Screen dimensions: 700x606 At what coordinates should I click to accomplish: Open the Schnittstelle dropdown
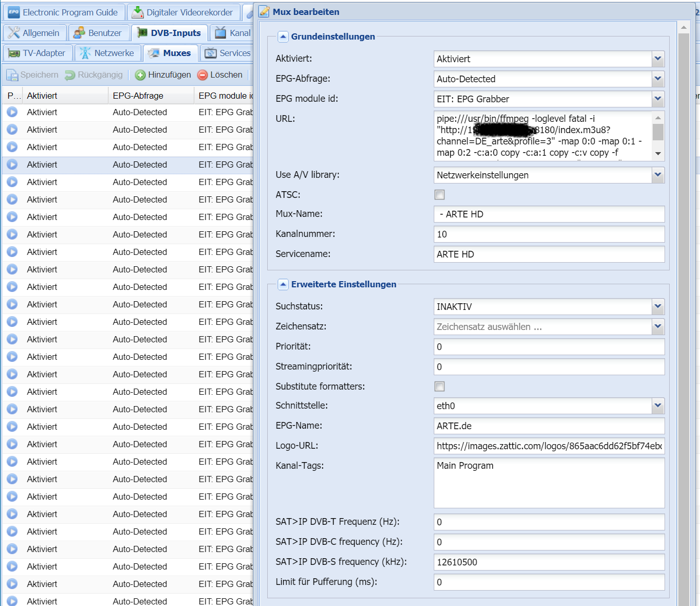point(658,406)
